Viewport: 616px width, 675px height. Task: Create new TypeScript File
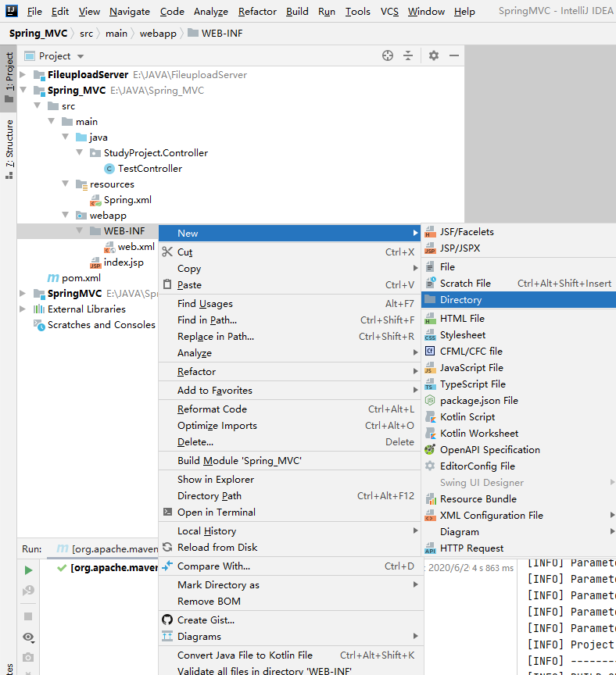[519, 384]
